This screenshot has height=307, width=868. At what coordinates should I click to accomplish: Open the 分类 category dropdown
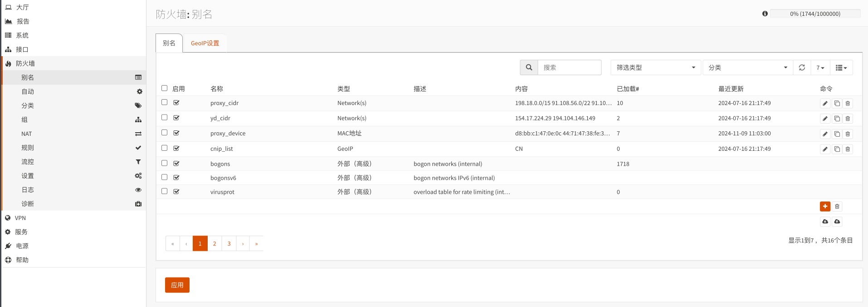point(748,67)
